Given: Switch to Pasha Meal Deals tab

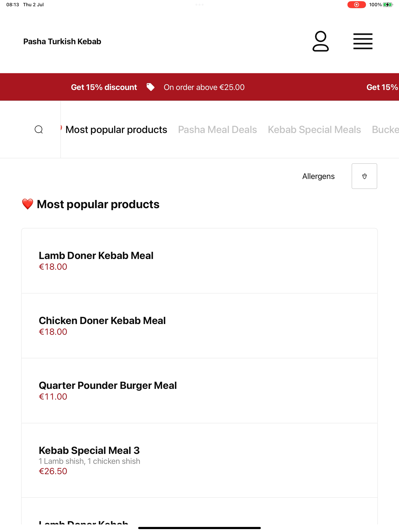Looking at the screenshot, I should (x=217, y=130).
